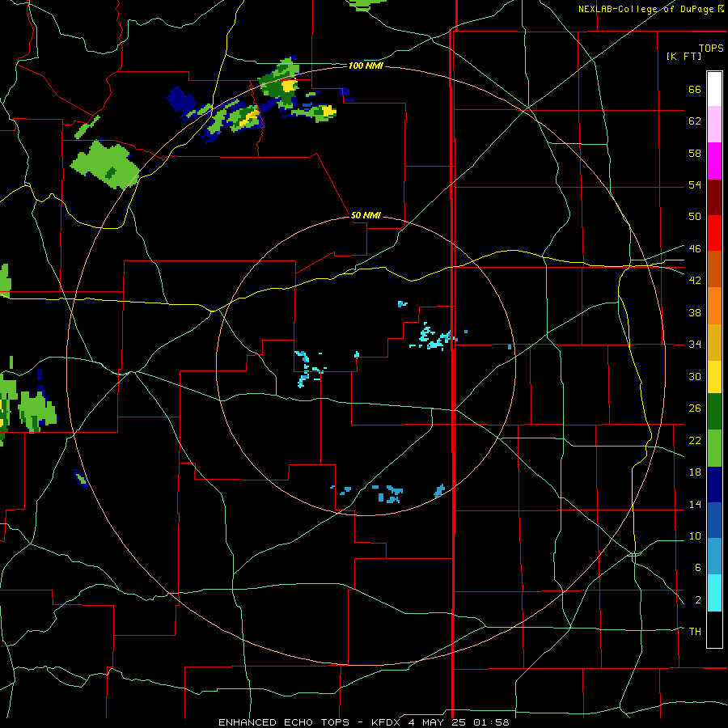Viewport: 728px width, 728px height.
Task: Click the '34' legend value
Action: pos(695,344)
